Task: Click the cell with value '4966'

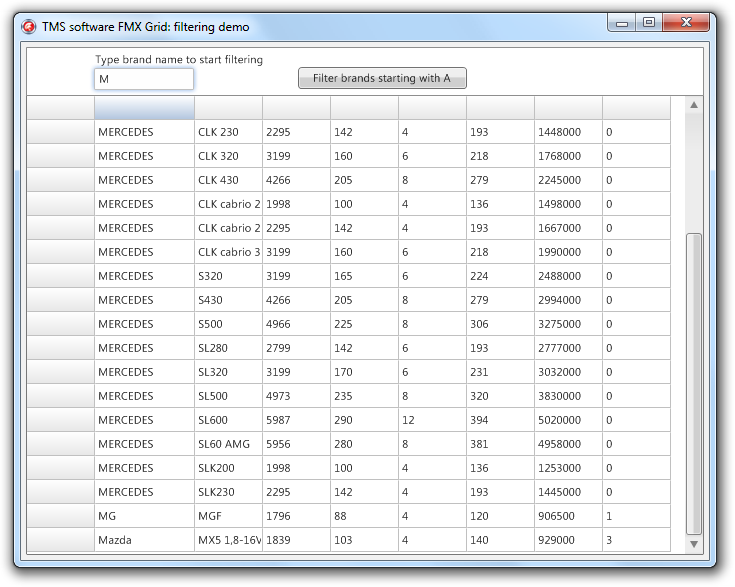Action: point(296,324)
